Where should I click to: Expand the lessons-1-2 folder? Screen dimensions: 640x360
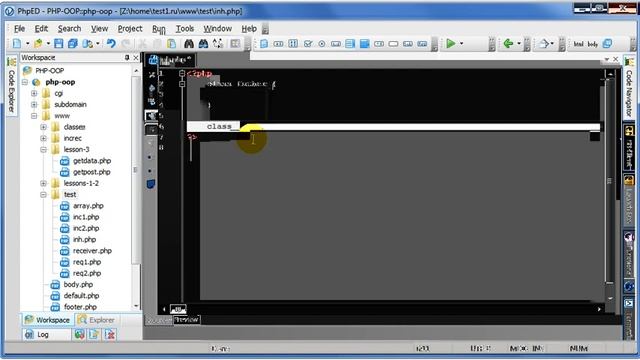(x=44, y=183)
